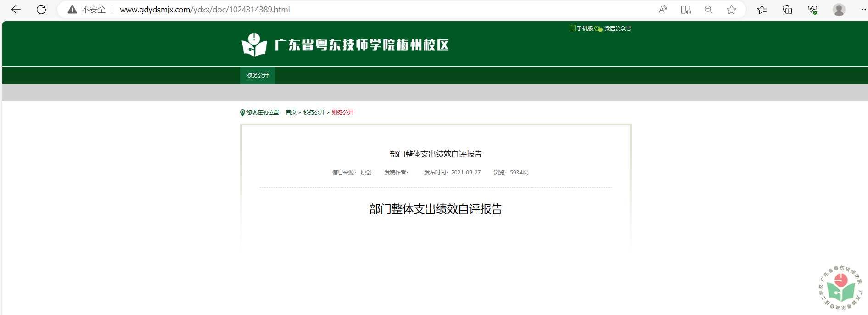Open browser settings and more menu
The image size is (868, 315).
coord(863,10)
